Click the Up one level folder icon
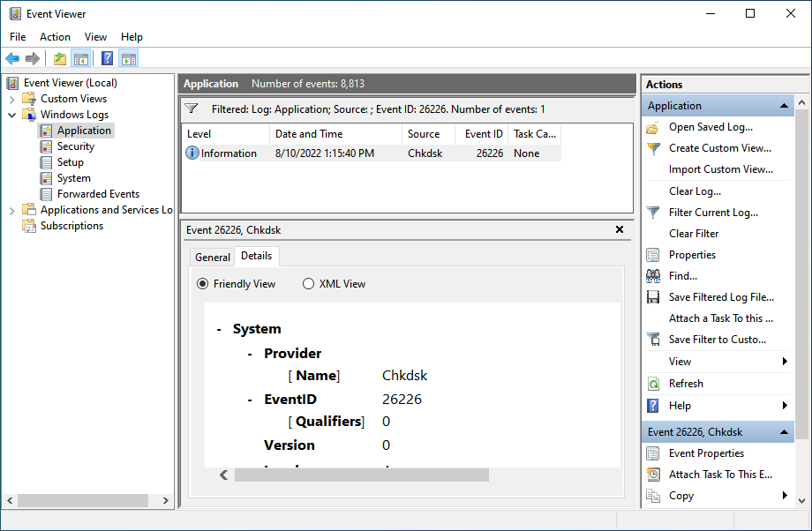Image resolution: width=812 pixels, height=531 pixels. 60,58
